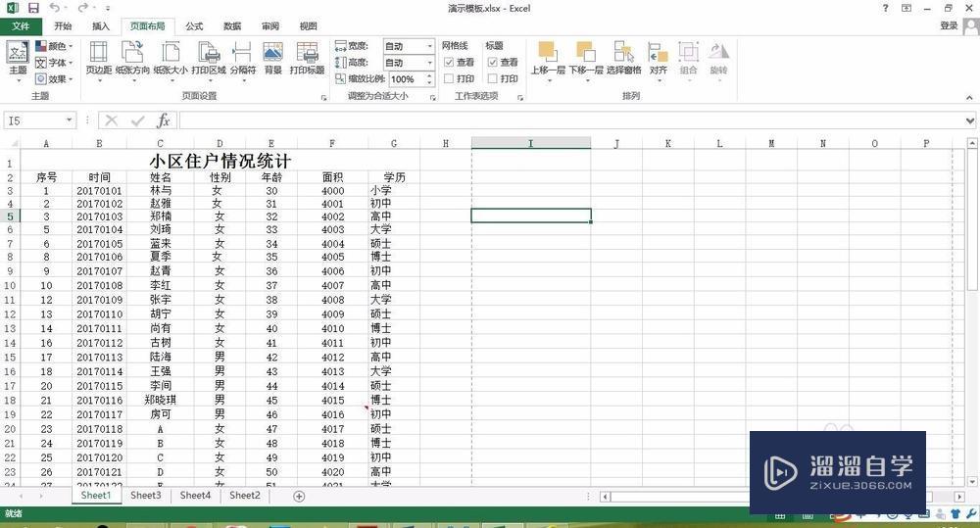Click in the formula bar input
The width and height of the screenshot is (980, 528).
(571, 120)
